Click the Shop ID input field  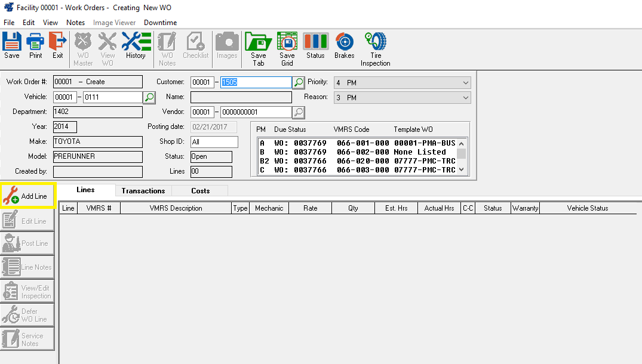[x=214, y=142]
